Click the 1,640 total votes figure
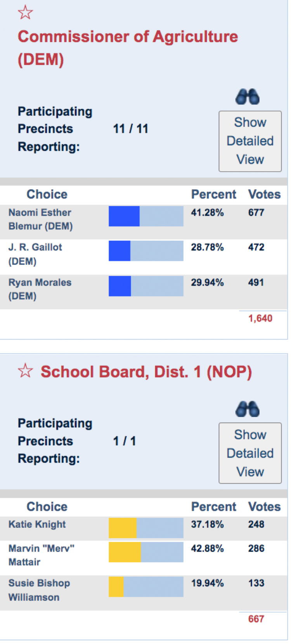 [260, 319]
